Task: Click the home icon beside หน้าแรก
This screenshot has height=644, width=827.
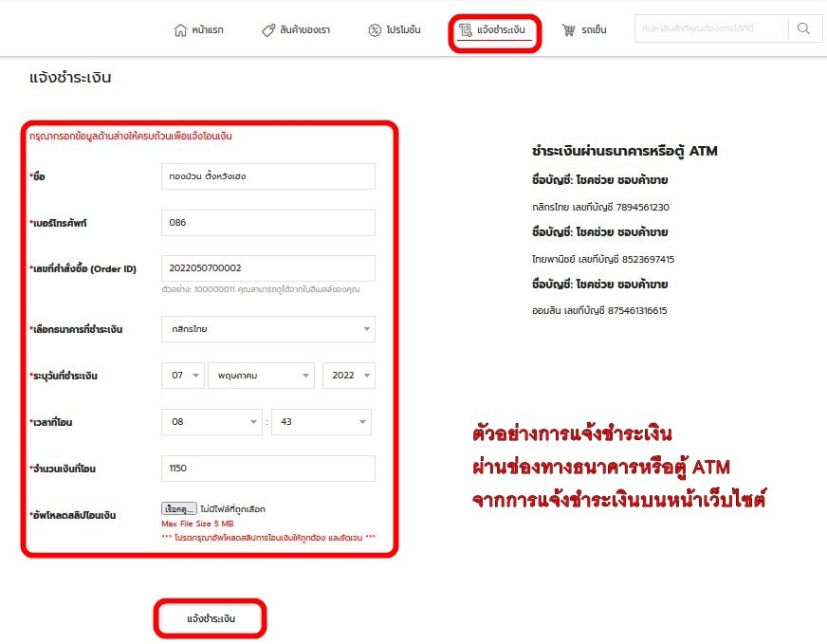Action: coord(180,30)
